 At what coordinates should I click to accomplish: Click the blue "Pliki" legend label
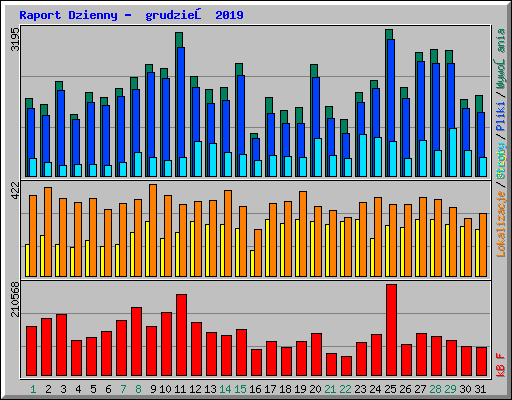pyautogui.click(x=501, y=116)
